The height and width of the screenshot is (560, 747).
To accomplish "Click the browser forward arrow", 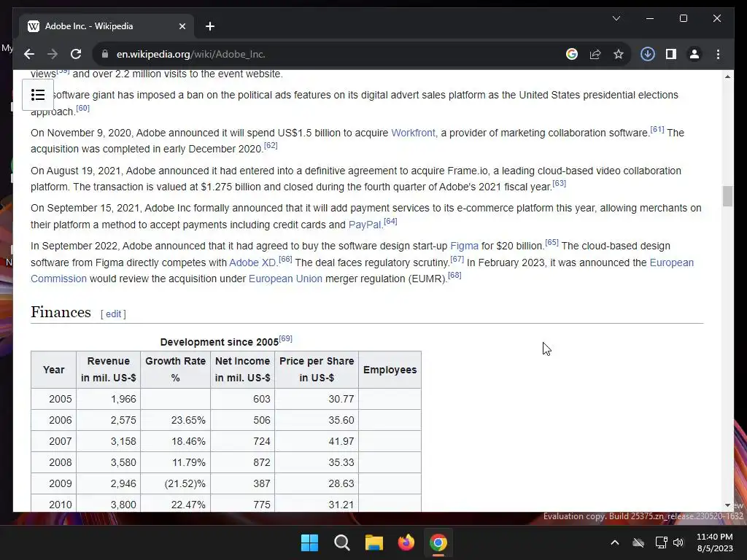I will pyautogui.click(x=53, y=54).
